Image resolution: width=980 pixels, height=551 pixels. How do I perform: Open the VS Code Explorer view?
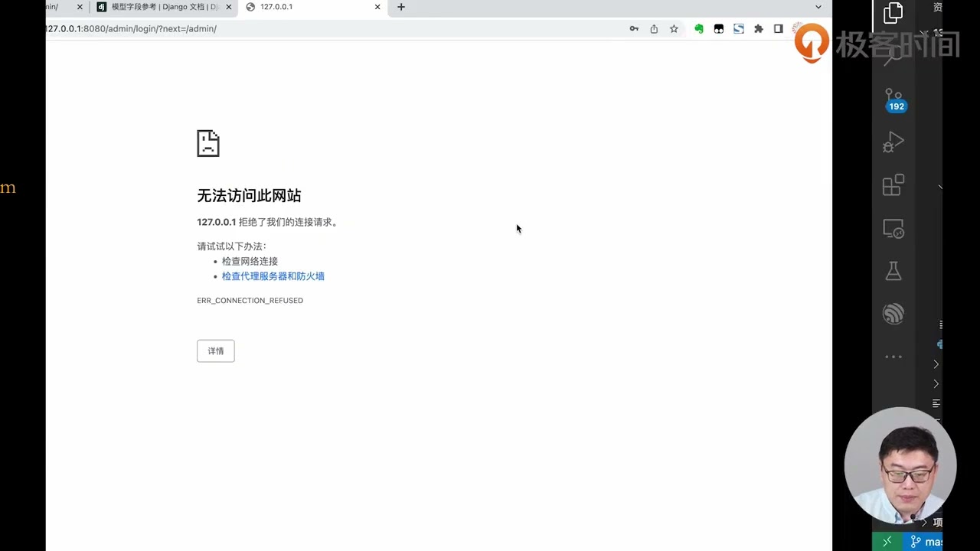(x=893, y=13)
